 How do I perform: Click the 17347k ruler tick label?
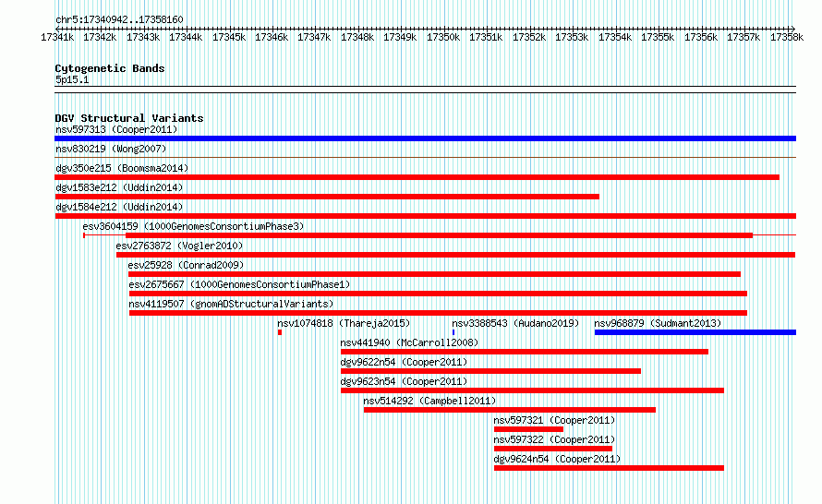pyautogui.click(x=314, y=37)
